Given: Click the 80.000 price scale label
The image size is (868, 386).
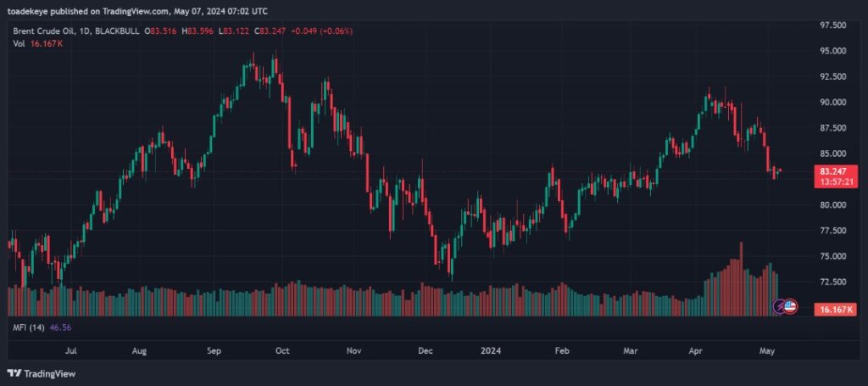Looking at the screenshot, I should [830, 205].
